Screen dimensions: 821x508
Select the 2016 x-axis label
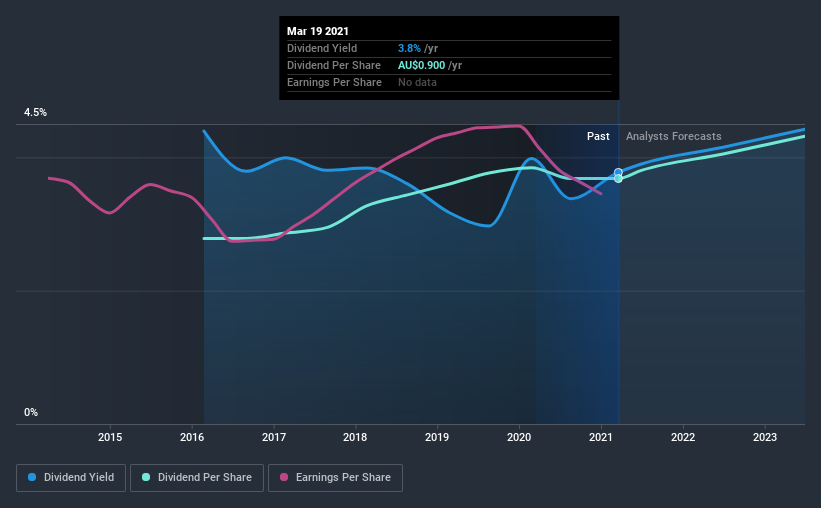[192, 437]
